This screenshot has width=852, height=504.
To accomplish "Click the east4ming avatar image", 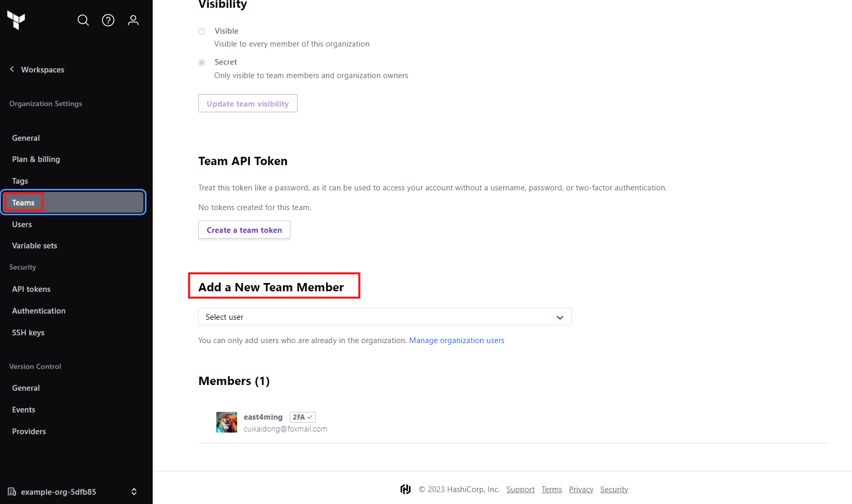I will 227,422.
